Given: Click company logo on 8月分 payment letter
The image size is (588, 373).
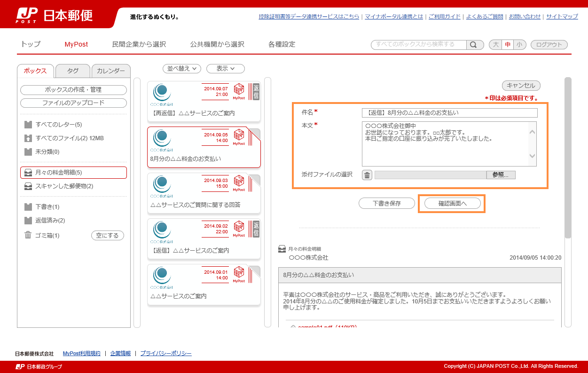Looking at the screenshot, I should [x=162, y=140].
